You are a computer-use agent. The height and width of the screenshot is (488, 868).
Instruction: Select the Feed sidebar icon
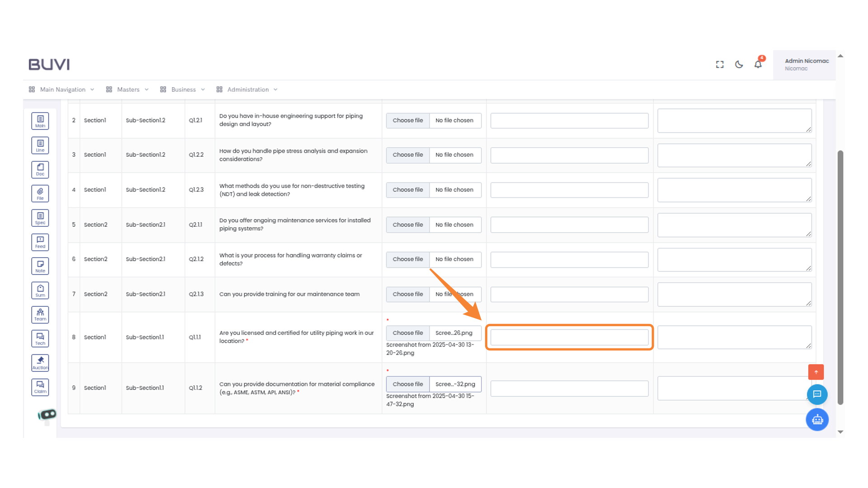40,242
